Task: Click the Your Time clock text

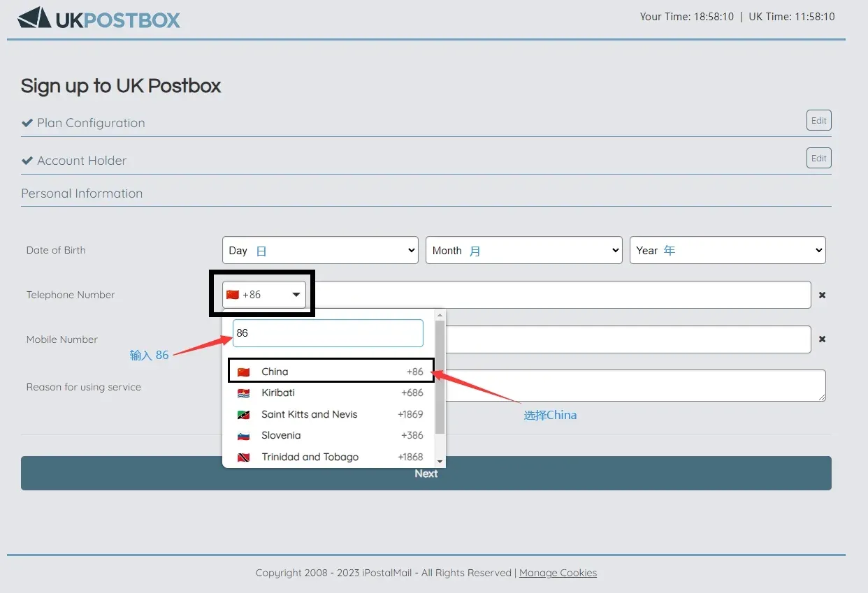Action: pyautogui.click(x=687, y=17)
